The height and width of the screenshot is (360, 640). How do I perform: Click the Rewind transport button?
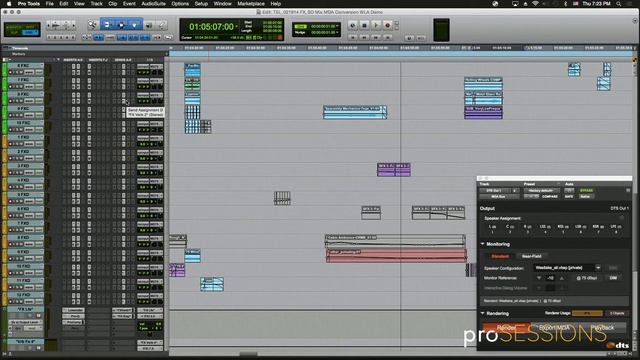364,37
